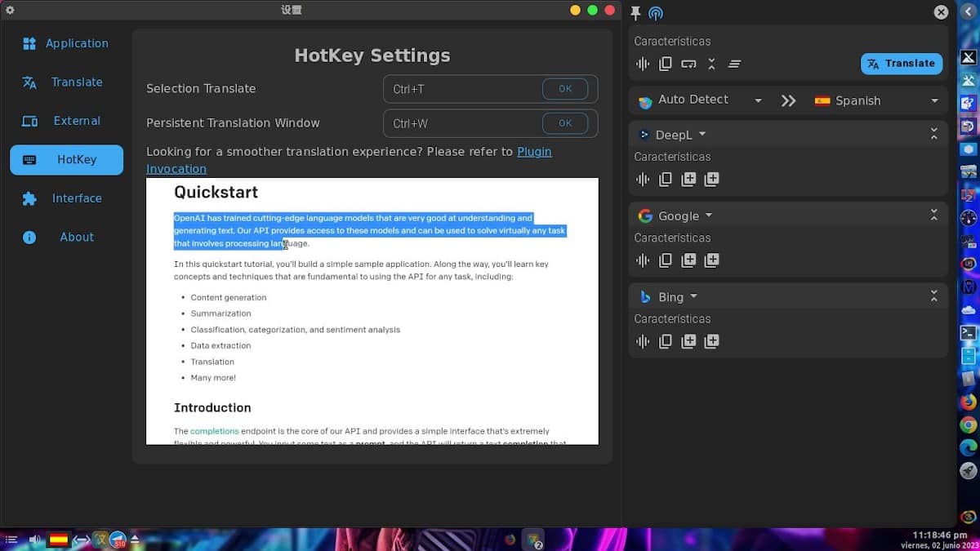Click the first plus icon in the DeepL row
The image size is (980, 551).
688,180
